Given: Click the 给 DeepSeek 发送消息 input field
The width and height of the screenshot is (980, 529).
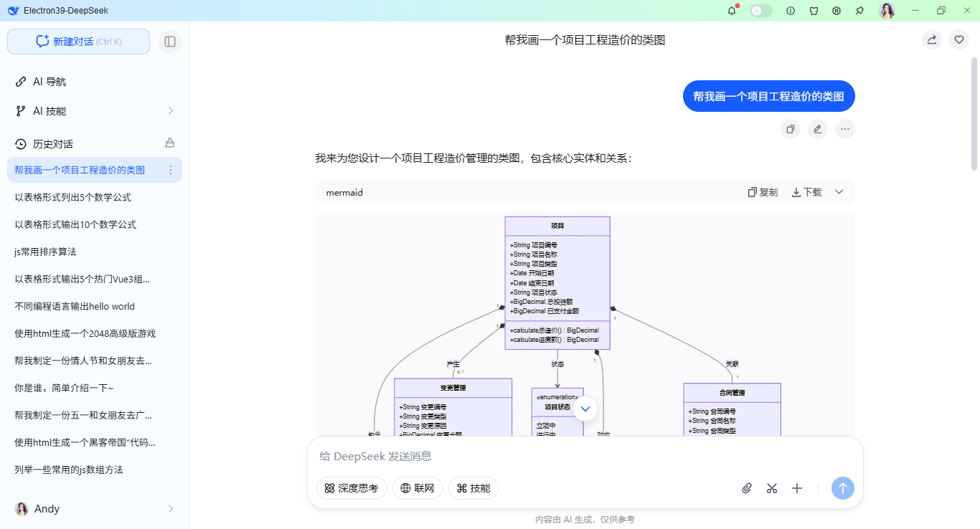Looking at the screenshot, I should [x=502, y=456].
